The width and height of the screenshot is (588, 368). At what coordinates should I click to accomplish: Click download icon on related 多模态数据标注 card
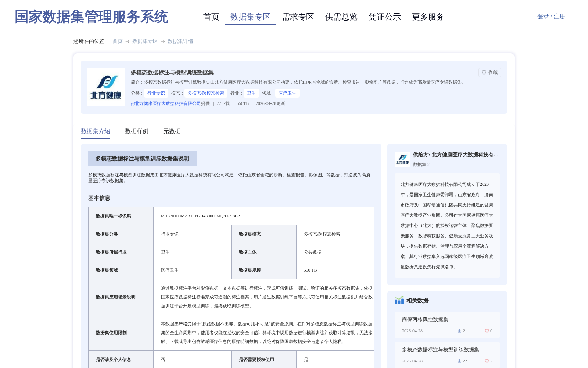pos(459,361)
